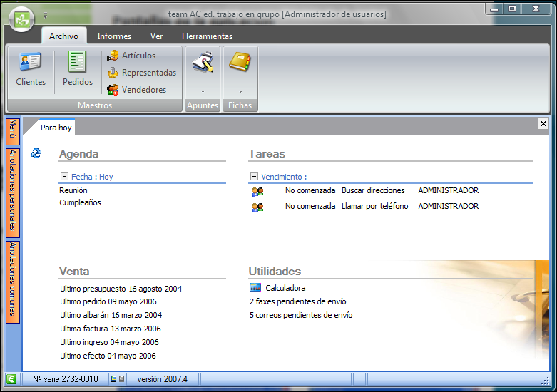Screen dimensions: 557x392
Task: Open the Ver ribbon tab
Action: point(157,36)
